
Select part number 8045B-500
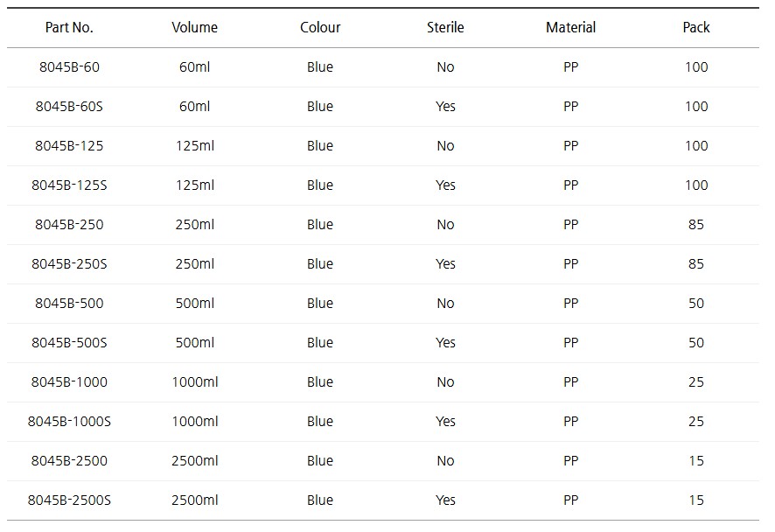(x=69, y=304)
